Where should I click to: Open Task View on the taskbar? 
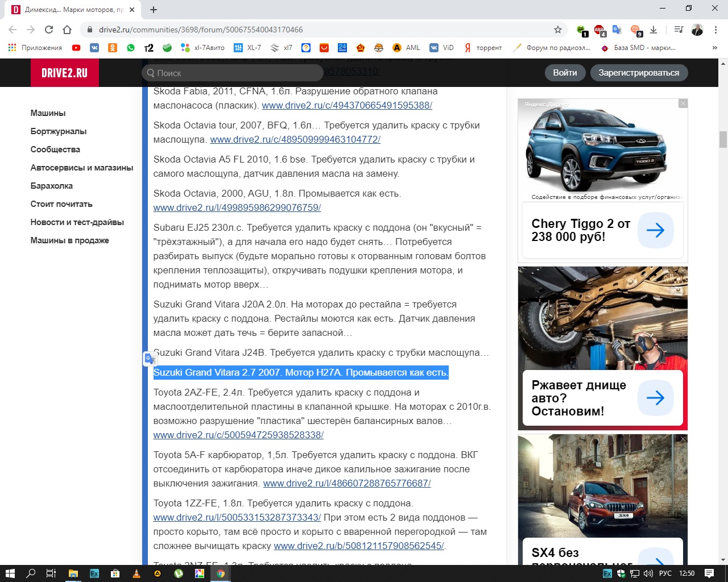[x=51, y=573]
